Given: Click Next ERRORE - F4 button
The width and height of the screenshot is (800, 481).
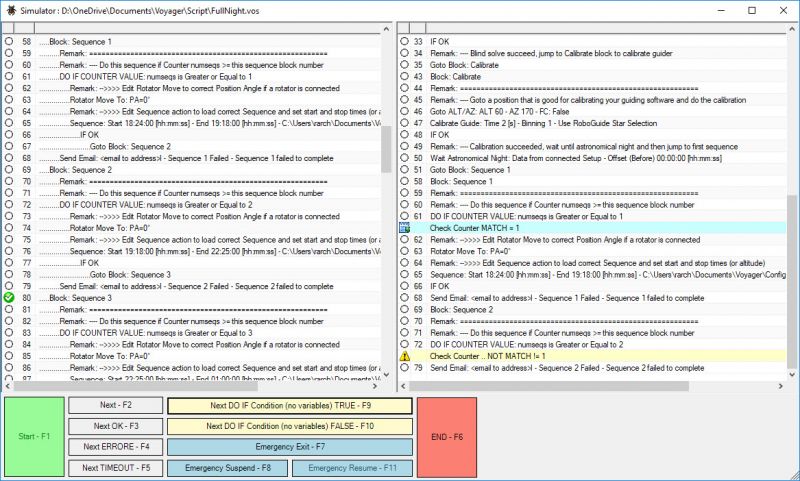Looking at the screenshot, I should click(115, 447).
